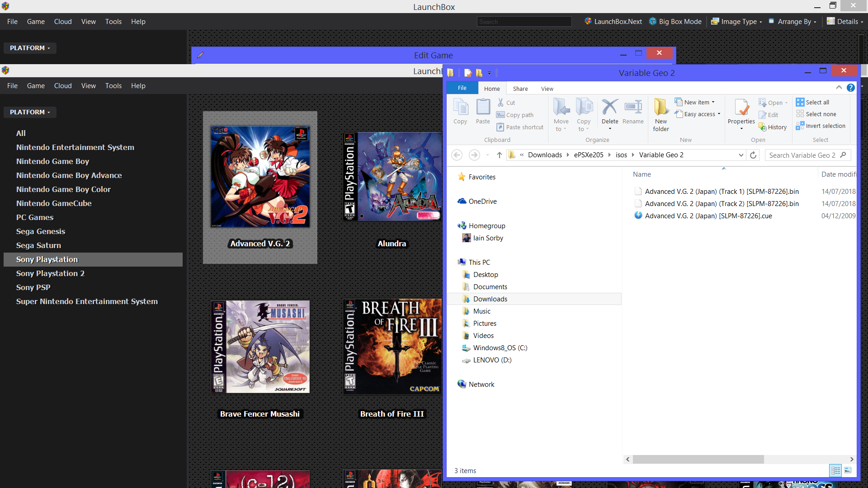Click the Up folder arrow icon
The image size is (868, 488).
499,155
